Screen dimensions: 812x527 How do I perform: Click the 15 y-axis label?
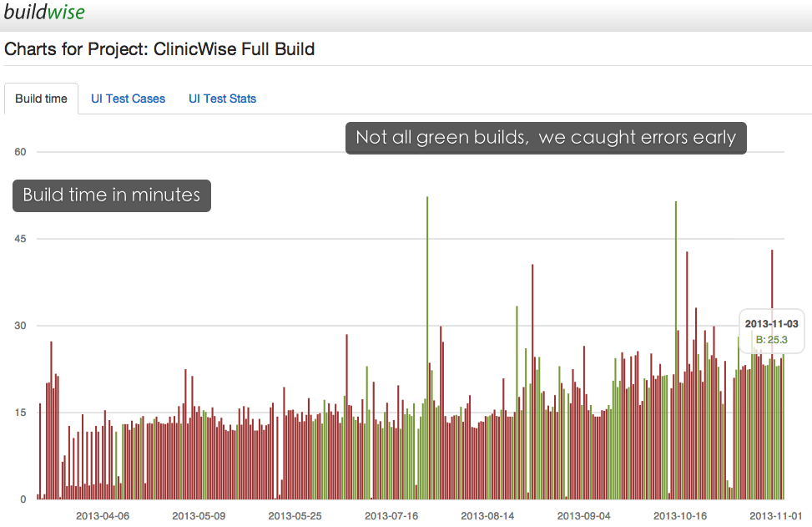[x=20, y=413]
